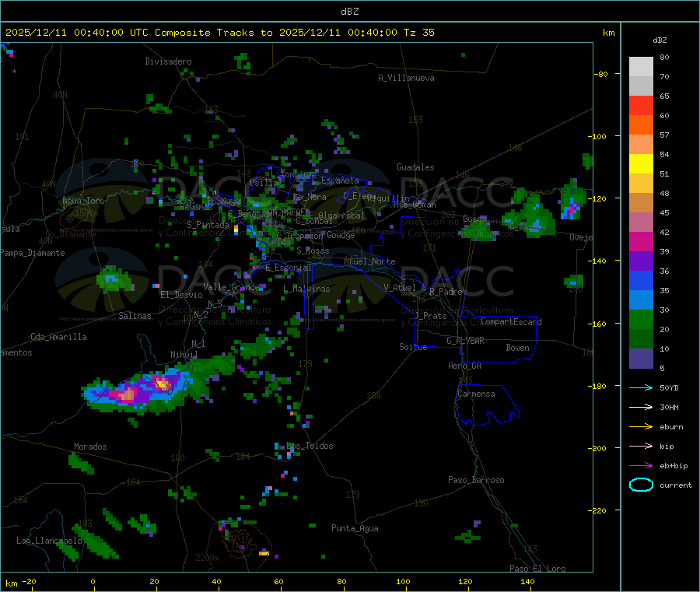700x592 pixels.
Task: Click the 'Morados' map label
Action: pyautogui.click(x=90, y=447)
